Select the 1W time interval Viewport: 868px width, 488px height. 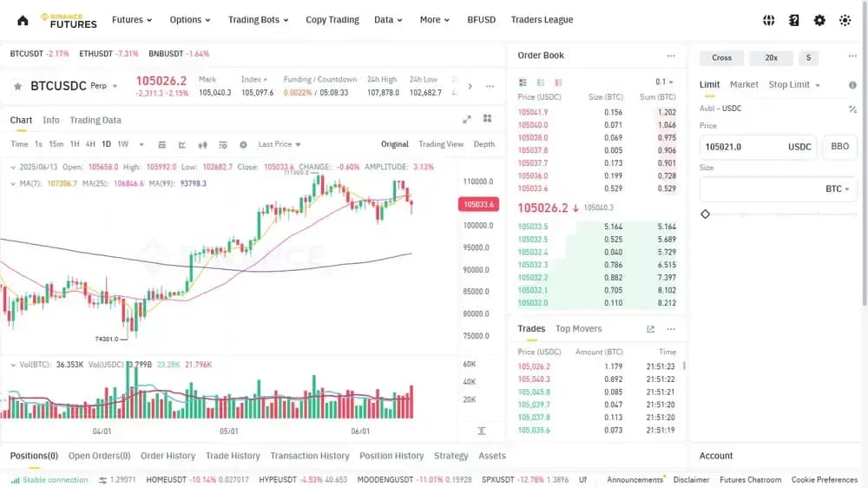click(x=123, y=144)
